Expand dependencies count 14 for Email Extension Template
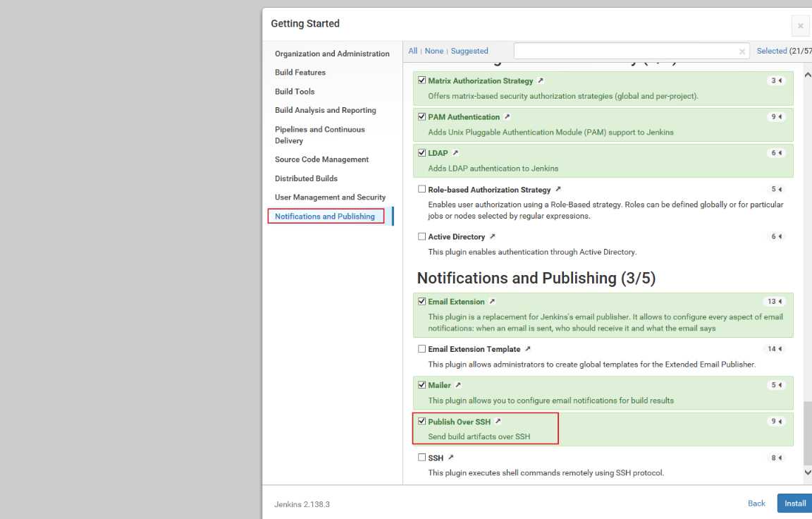This screenshot has height=519, width=812. click(774, 349)
